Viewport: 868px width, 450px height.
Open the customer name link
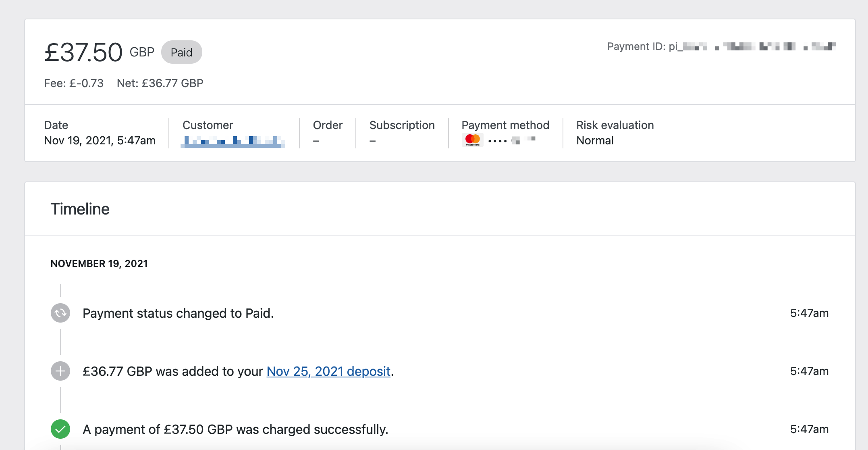coord(234,141)
